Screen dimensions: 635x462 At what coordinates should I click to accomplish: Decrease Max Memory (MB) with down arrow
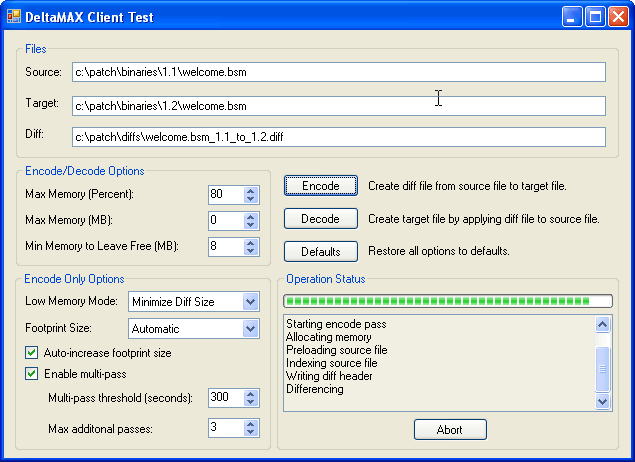point(251,225)
